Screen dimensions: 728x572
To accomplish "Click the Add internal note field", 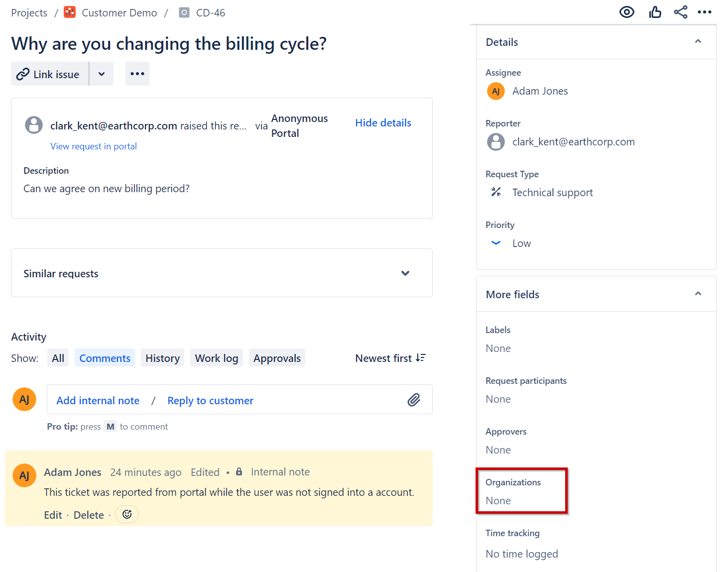I will 98,400.
